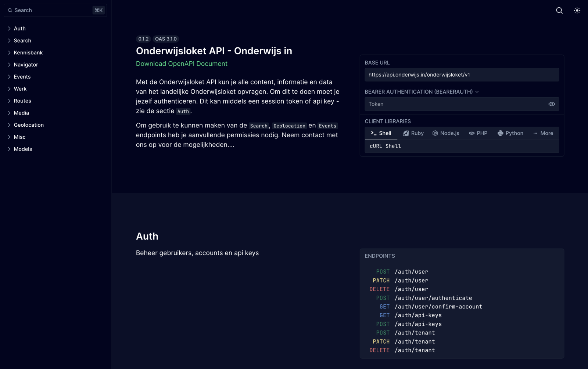
Task: Toggle light mode with the sun icon
Action: [577, 10]
